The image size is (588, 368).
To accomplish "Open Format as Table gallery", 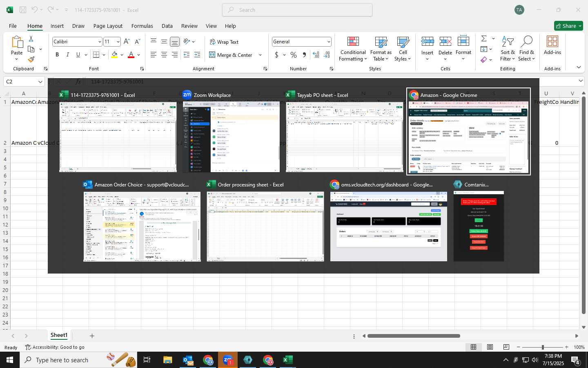I will 381,49.
